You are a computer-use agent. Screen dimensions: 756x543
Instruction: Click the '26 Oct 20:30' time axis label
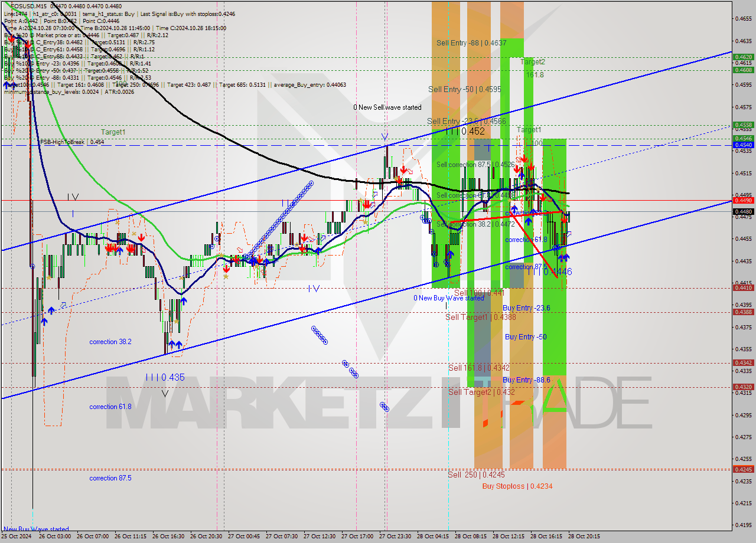pyautogui.click(x=206, y=537)
